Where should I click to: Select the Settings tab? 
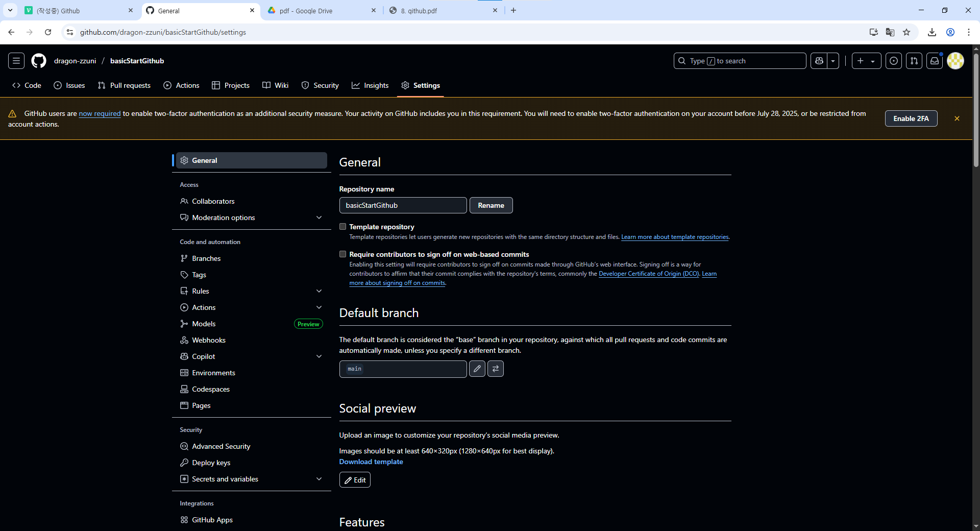tap(421, 85)
